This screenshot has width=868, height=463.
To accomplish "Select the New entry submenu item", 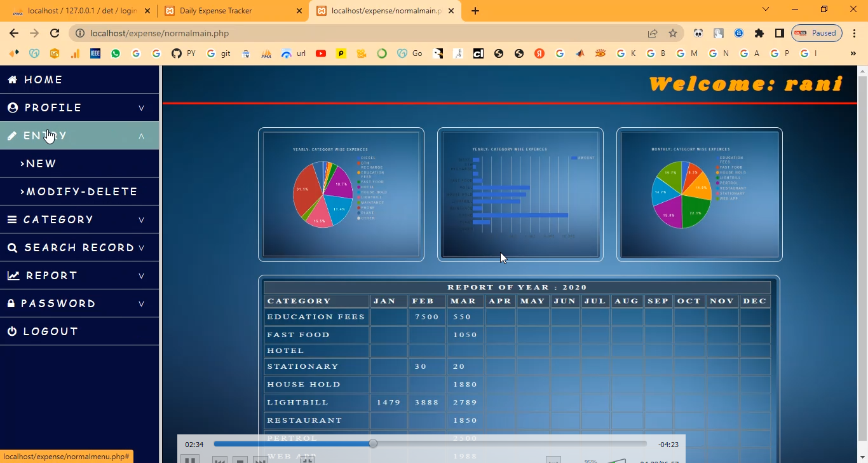I will point(41,163).
